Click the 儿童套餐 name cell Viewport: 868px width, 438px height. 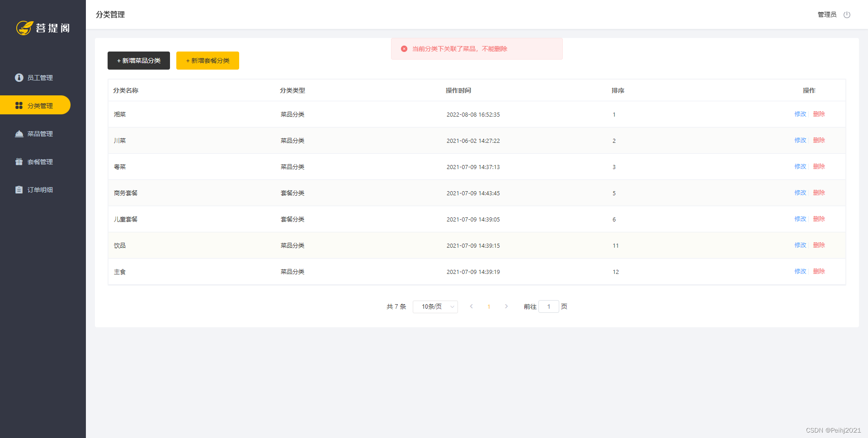tap(126, 219)
